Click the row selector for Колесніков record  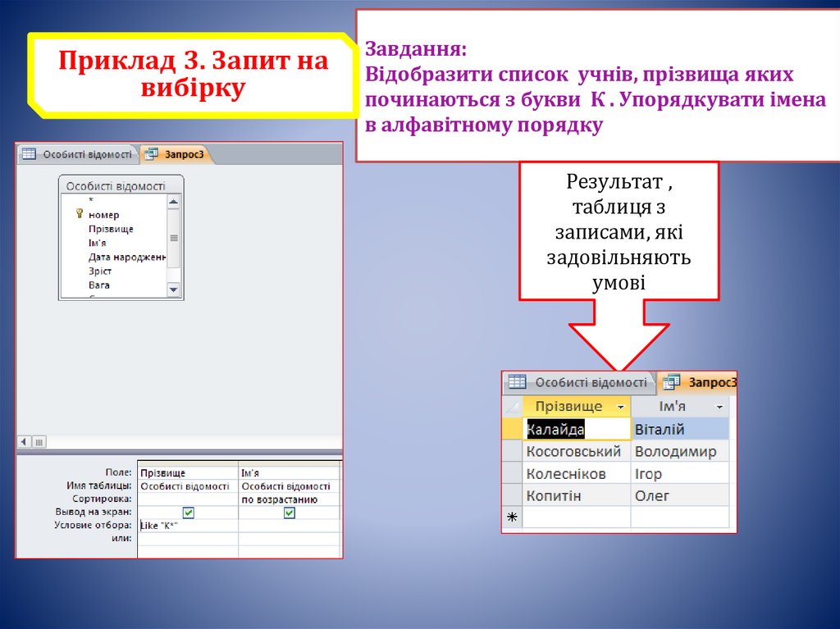point(512,474)
